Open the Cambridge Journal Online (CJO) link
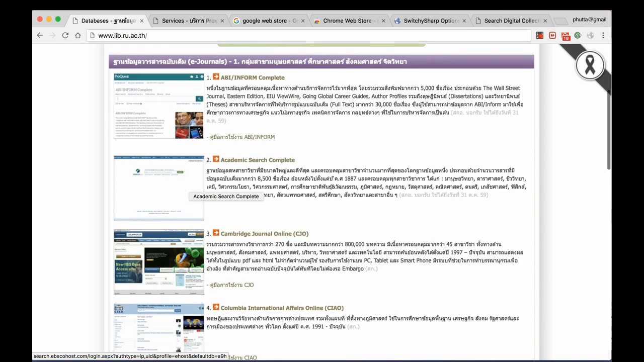Viewport: 644px width, 362px height. [x=265, y=234]
